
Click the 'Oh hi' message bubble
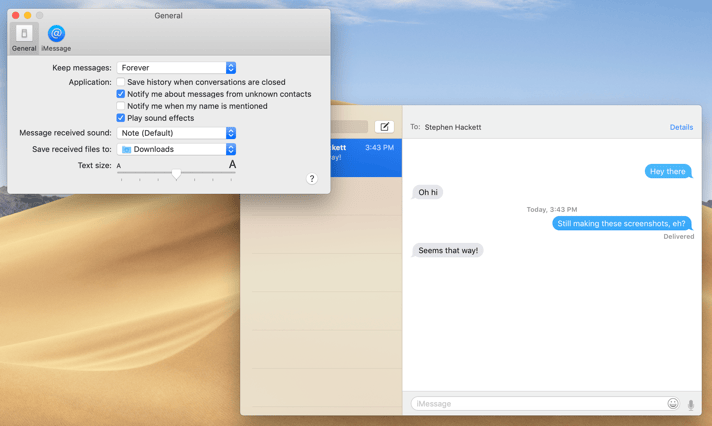tap(427, 192)
